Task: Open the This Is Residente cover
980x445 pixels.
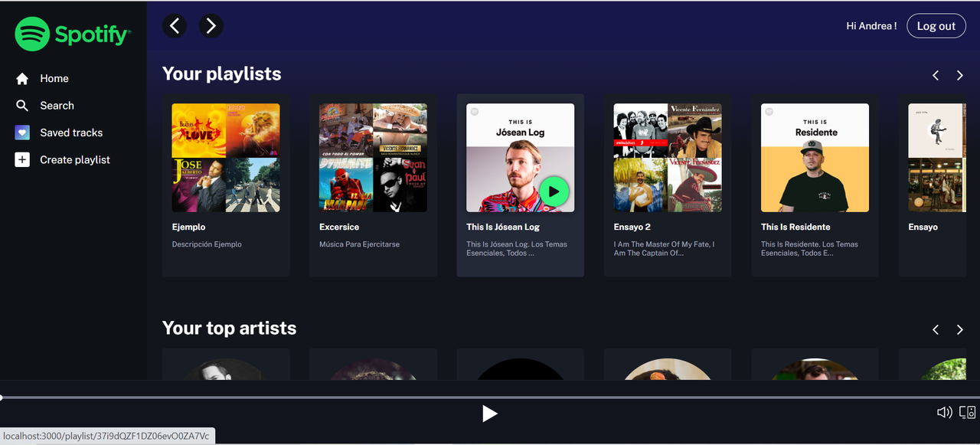Action: (x=815, y=158)
